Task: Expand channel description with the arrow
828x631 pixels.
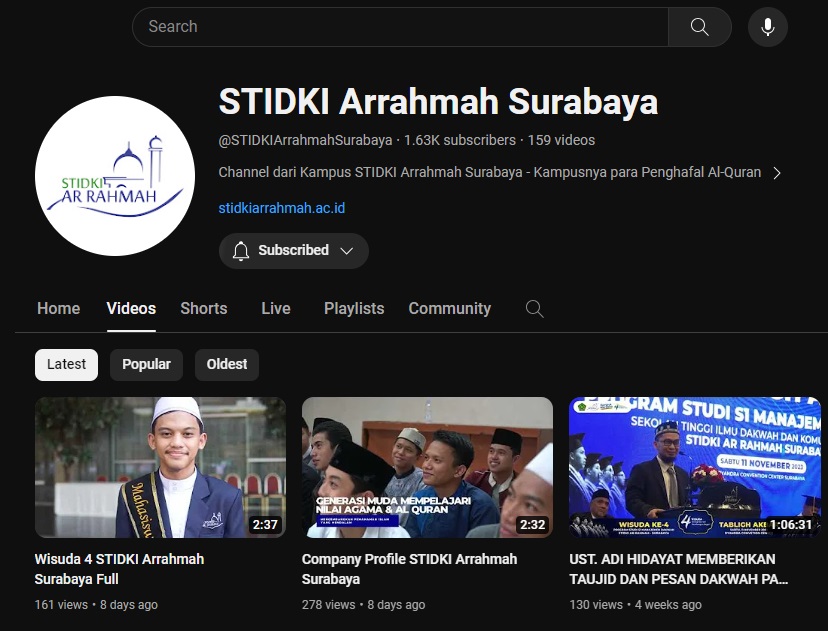Action: 777,173
